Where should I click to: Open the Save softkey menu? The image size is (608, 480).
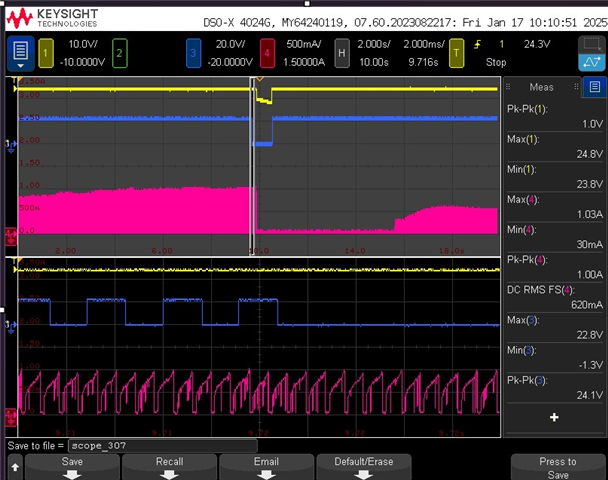(x=72, y=467)
